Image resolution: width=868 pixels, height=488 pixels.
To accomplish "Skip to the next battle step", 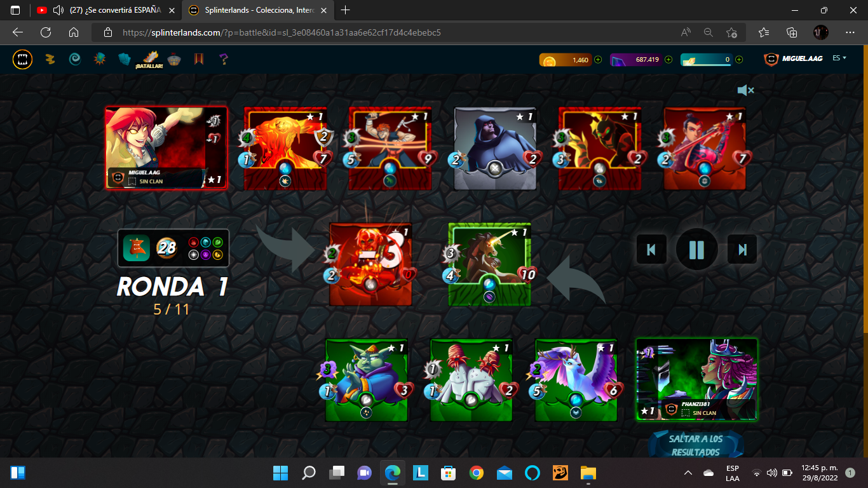I will (742, 249).
